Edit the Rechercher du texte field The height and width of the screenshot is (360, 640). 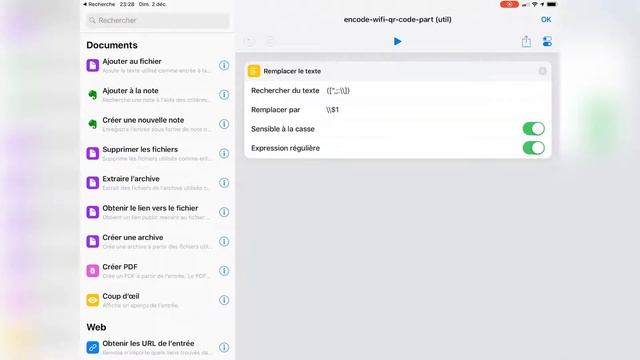click(x=398, y=91)
